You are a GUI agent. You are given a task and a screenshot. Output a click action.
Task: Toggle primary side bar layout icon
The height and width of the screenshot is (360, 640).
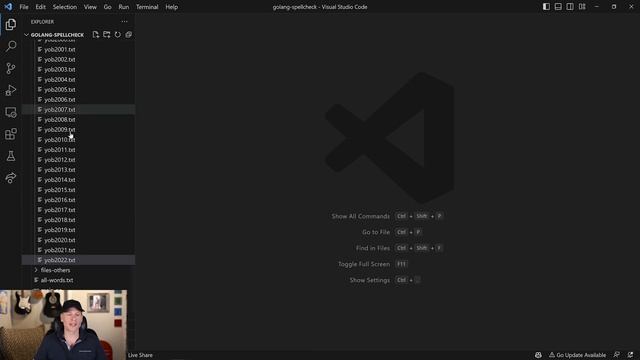click(546, 7)
